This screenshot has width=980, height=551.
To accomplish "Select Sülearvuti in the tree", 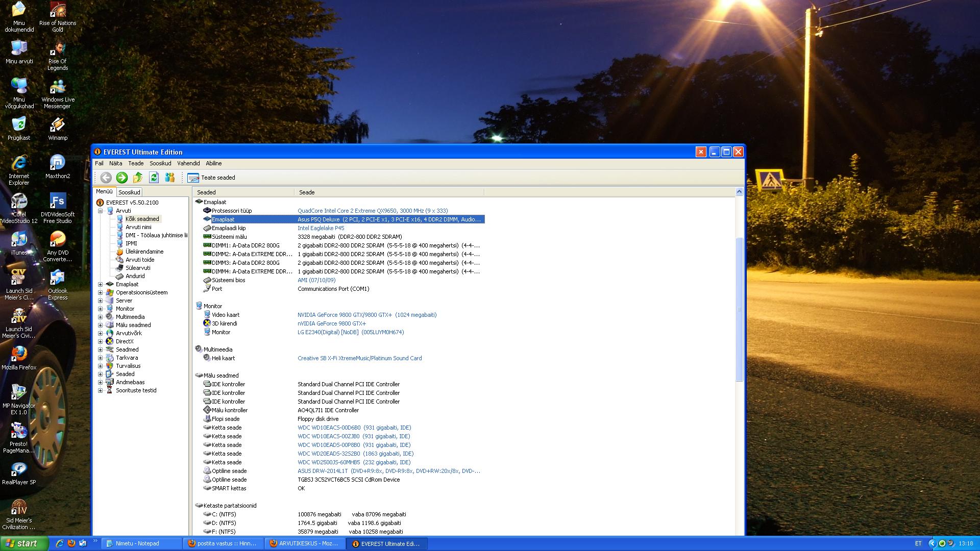I will 138,268.
